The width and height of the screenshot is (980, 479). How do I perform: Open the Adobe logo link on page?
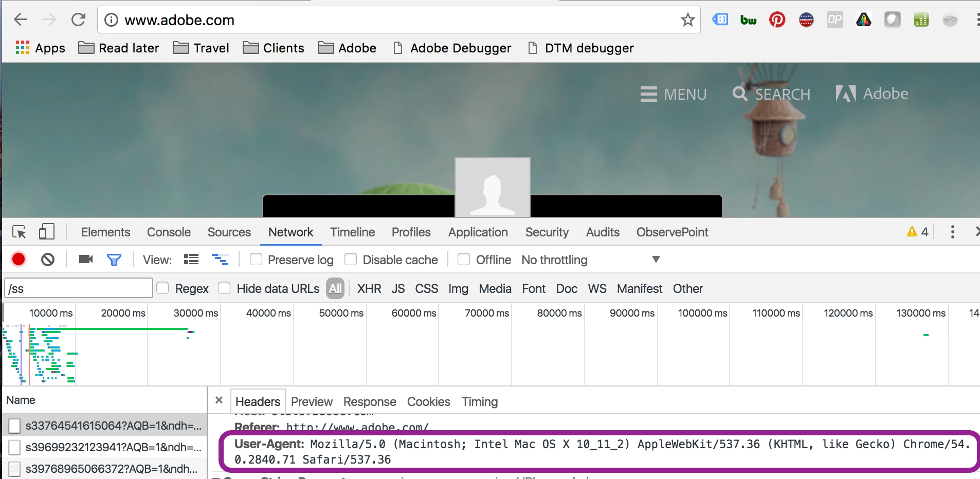(872, 94)
